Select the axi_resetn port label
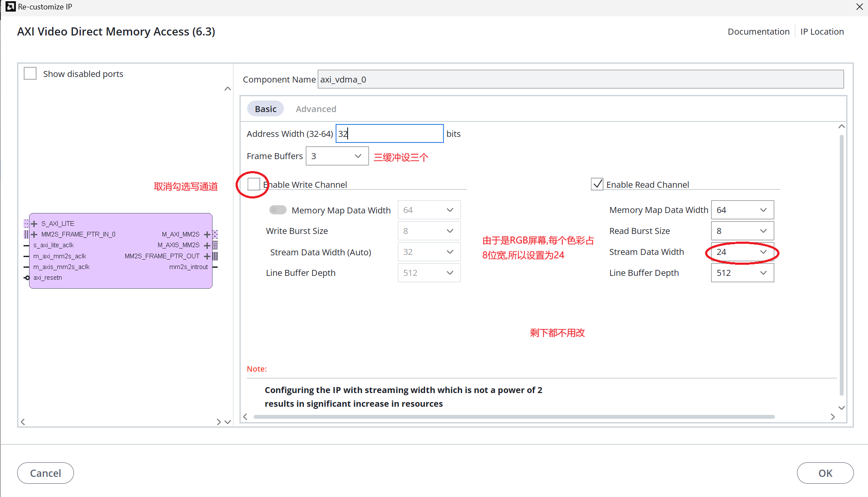The width and height of the screenshot is (868, 497). [47, 278]
